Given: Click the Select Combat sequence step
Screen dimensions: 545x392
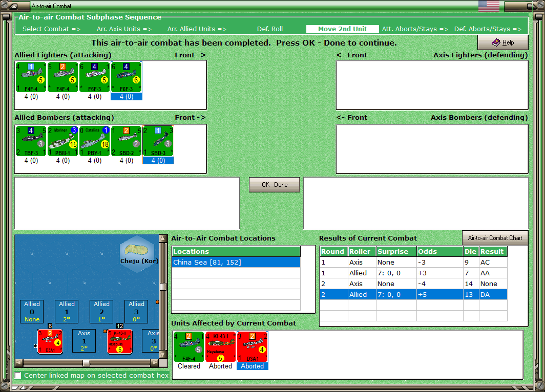Looking at the screenshot, I should (51, 29).
